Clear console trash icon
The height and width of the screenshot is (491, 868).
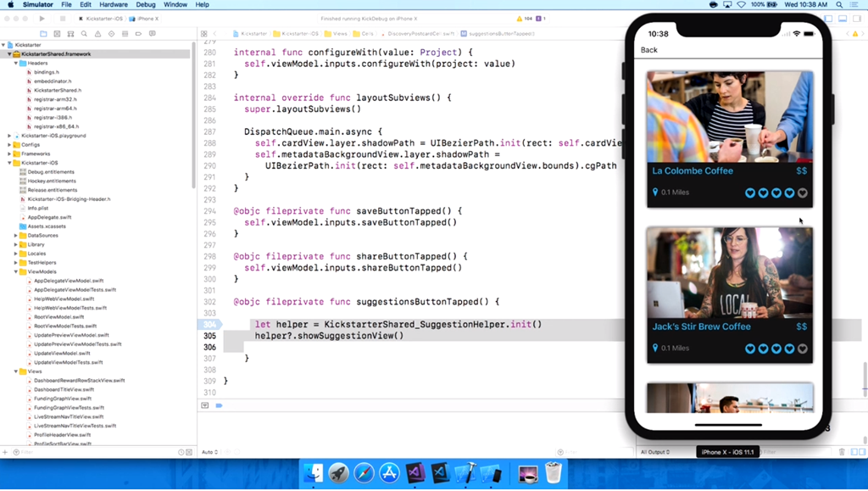click(842, 452)
